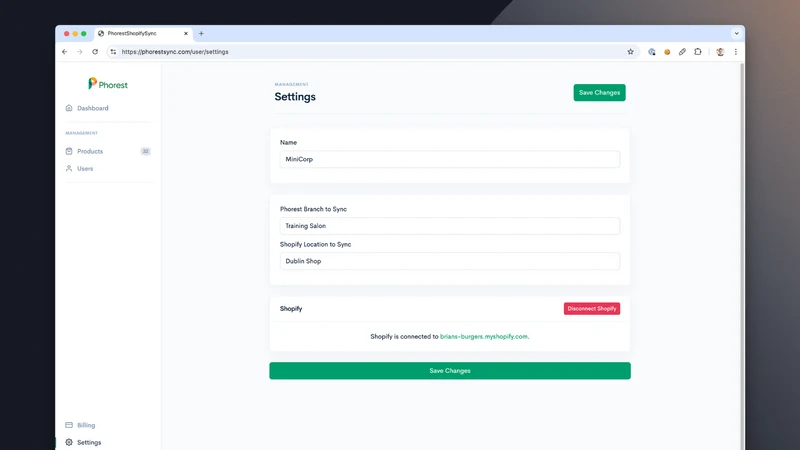Reload the page with refresh icon
The height and width of the screenshot is (450, 800).
pos(95,52)
